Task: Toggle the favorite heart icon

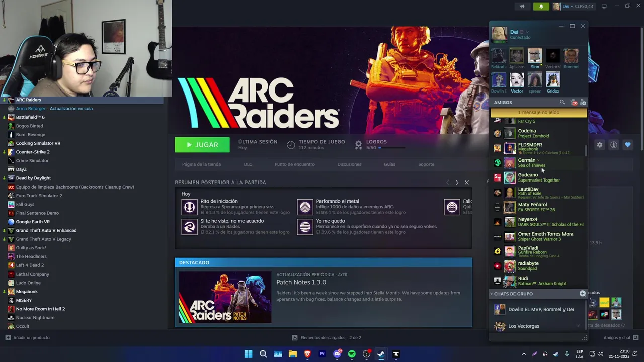Action: tap(628, 145)
